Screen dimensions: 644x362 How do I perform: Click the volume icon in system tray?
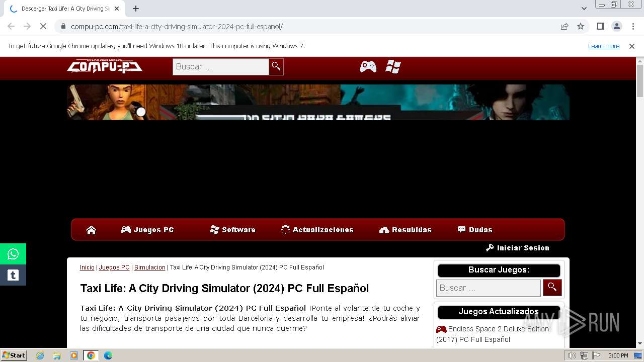pyautogui.click(x=572, y=355)
